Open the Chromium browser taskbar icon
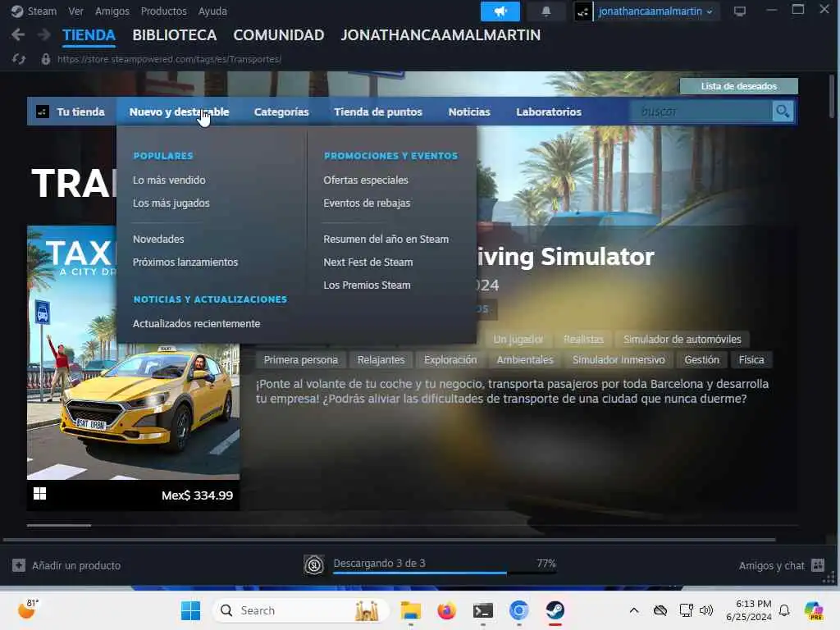This screenshot has height=630, width=840. pos(518,610)
